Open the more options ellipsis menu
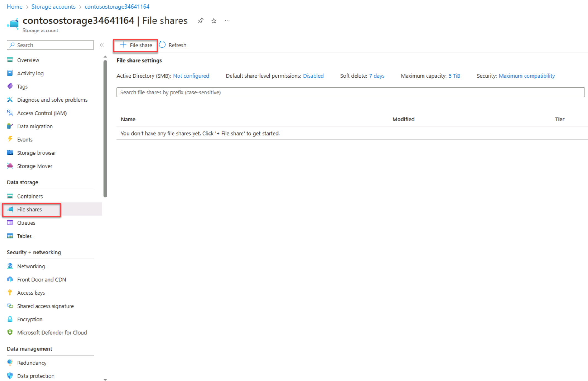588x381 pixels. pyautogui.click(x=227, y=20)
